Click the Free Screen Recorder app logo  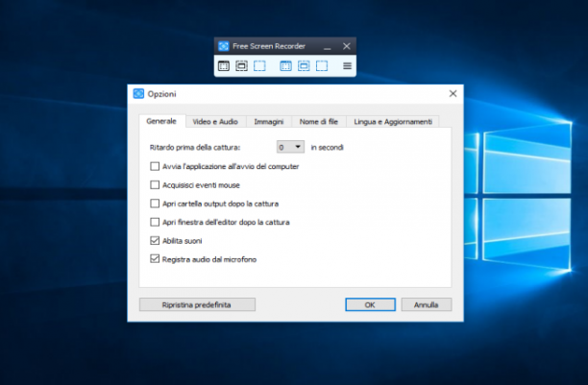(224, 46)
